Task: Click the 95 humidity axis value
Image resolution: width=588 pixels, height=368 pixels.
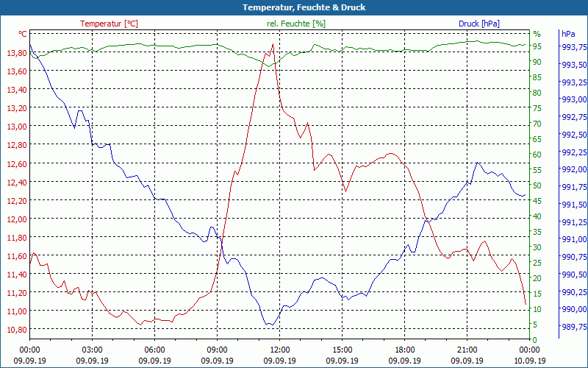Action: tap(537, 46)
